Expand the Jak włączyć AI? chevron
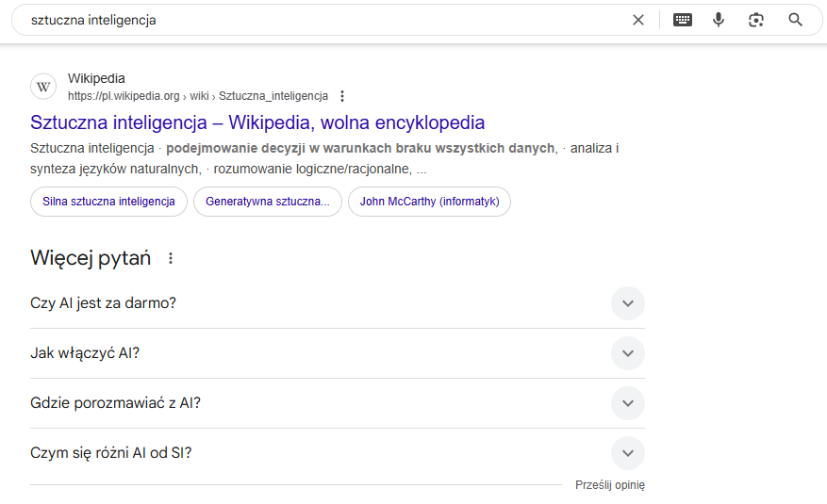 click(x=628, y=353)
